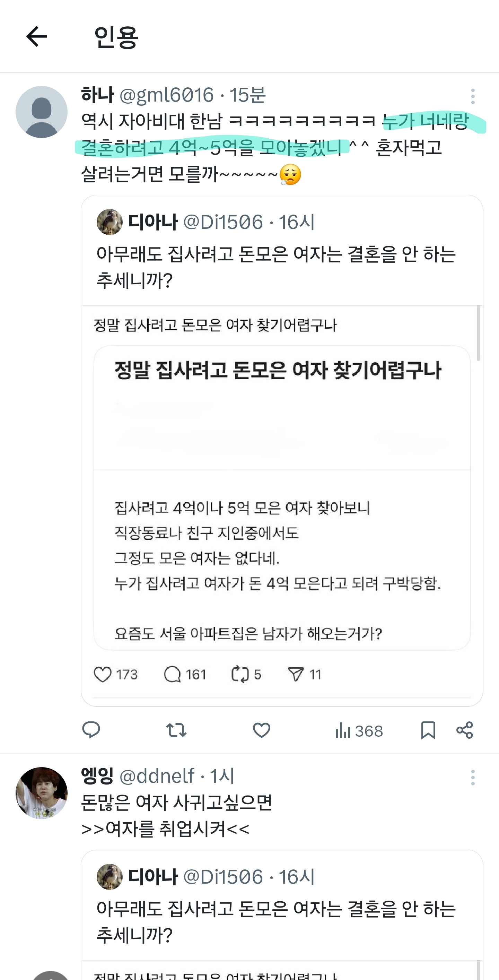The width and height of the screenshot is (499, 980).
Task: Open 디아나's quoted tweet text under 하나
Action: pyautogui.click(x=276, y=267)
